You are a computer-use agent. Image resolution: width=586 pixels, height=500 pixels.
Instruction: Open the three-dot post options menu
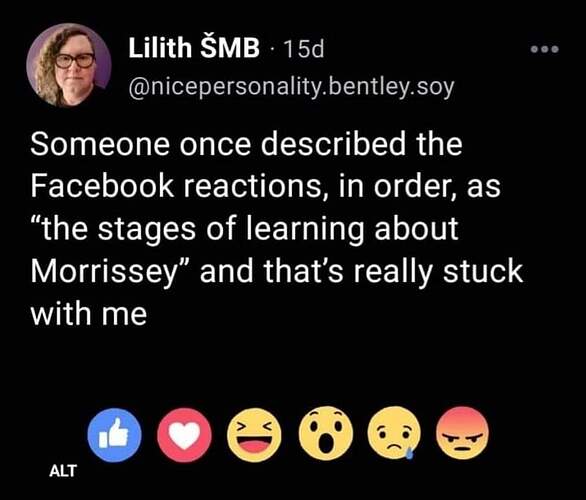click(x=545, y=49)
